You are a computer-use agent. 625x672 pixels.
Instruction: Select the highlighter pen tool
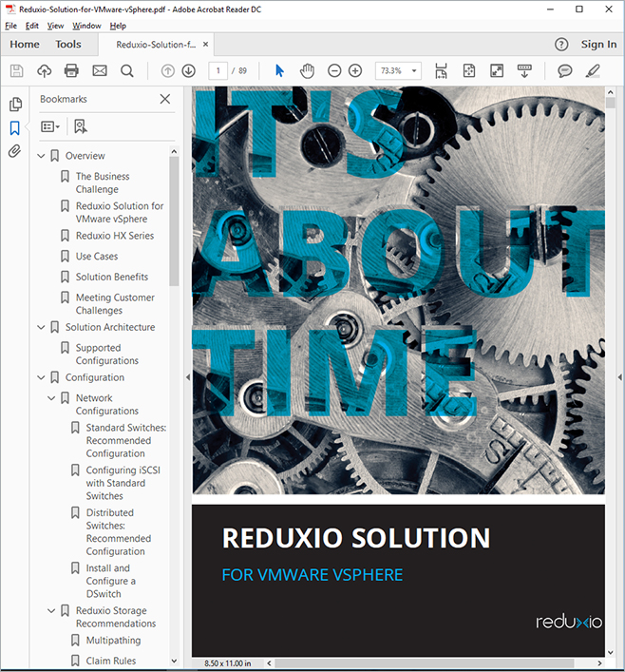[593, 70]
